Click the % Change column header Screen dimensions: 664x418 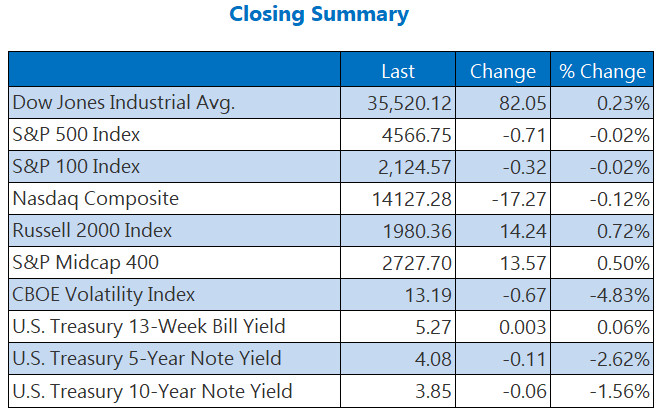[x=601, y=71]
